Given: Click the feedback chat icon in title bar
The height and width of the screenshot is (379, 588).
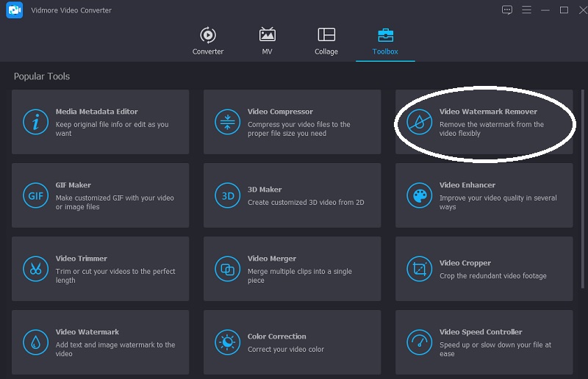Looking at the screenshot, I should coord(506,10).
